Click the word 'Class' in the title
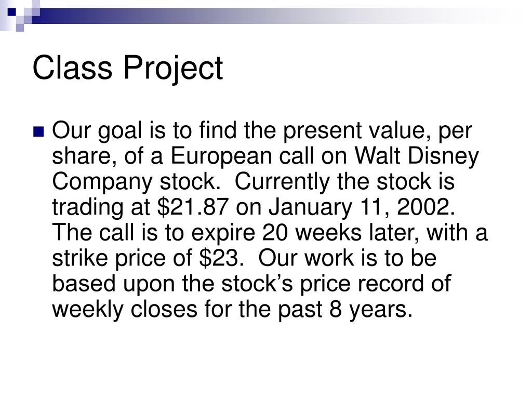Viewport: 532px width, 399px height. [72, 68]
